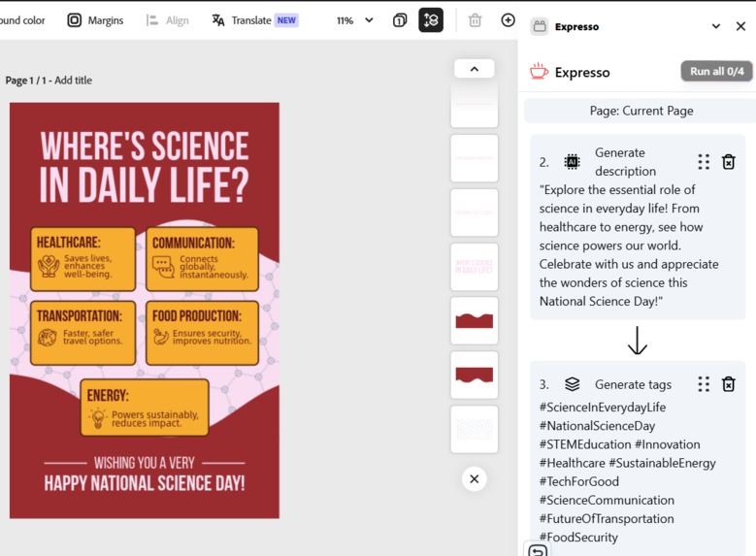Screen dimensions: 756x556
Task: Click the generated description paragraph text
Action: (629, 245)
